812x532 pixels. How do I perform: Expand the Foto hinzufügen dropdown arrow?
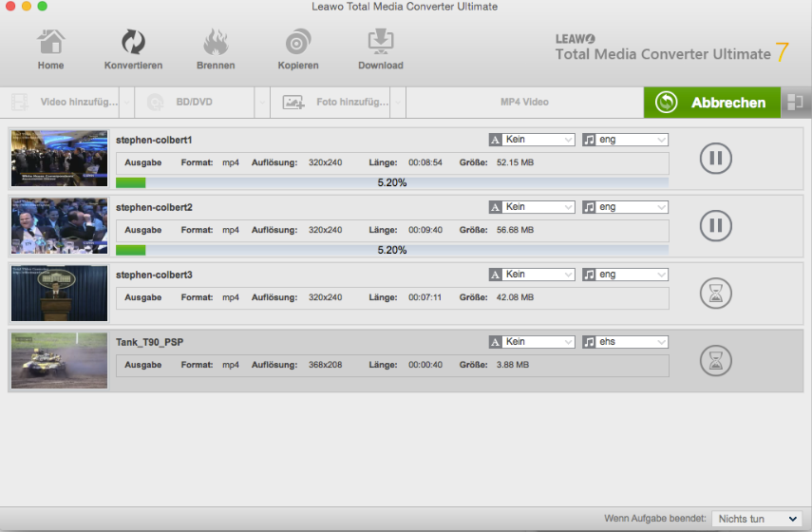[x=398, y=102]
